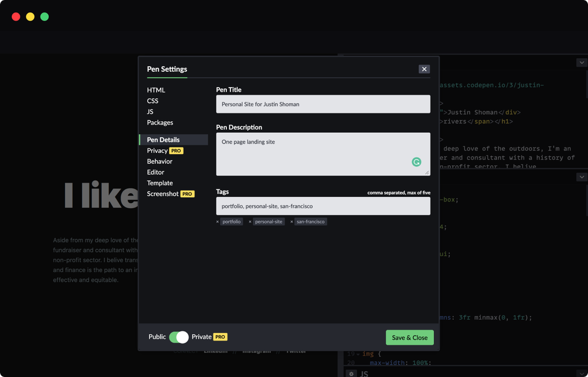Viewport: 588px width, 377px height.
Task: Remove the portfolio tag
Action: [218, 222]
